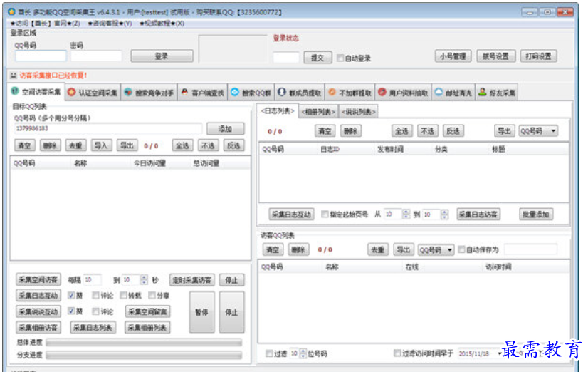Click the 采集日志访客 button
Image resolution: width=588 pixels, height=372 pixels.
click(478, 215)
